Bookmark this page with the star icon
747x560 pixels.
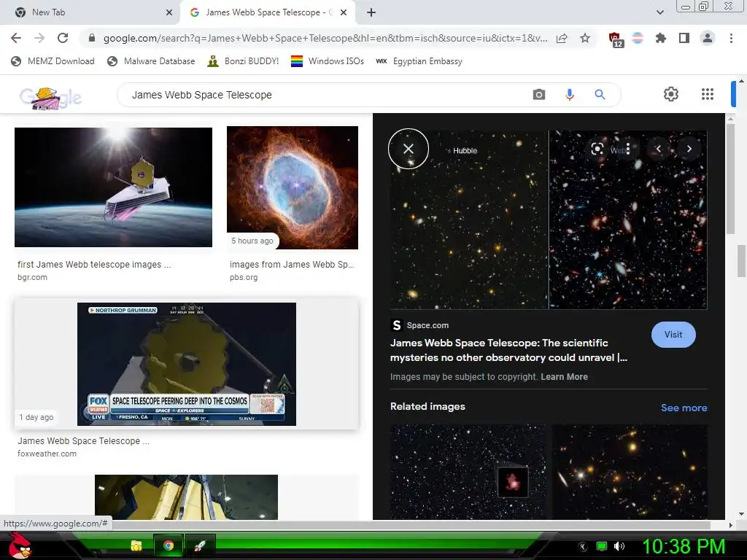pos(585,38)
